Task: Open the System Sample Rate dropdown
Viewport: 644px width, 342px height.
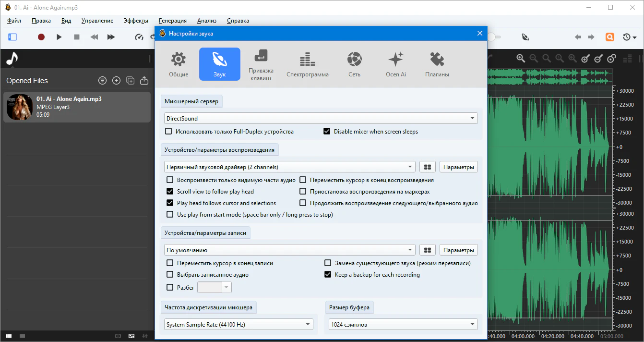Action: point(239,325)
